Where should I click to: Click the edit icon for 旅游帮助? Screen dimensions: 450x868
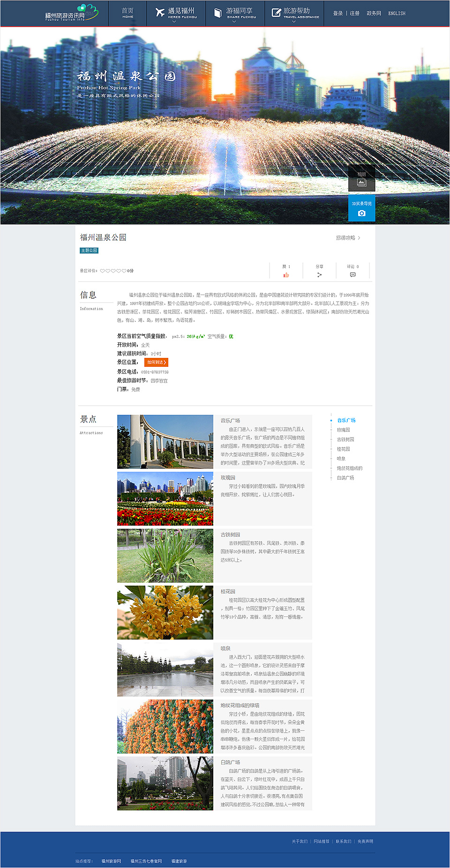pos(276,13)
